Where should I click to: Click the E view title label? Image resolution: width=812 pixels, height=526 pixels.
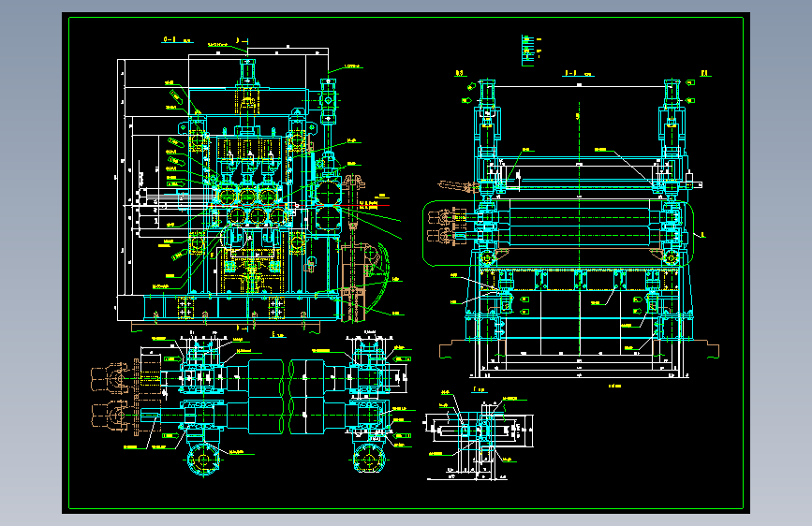[x=278, y=335]
